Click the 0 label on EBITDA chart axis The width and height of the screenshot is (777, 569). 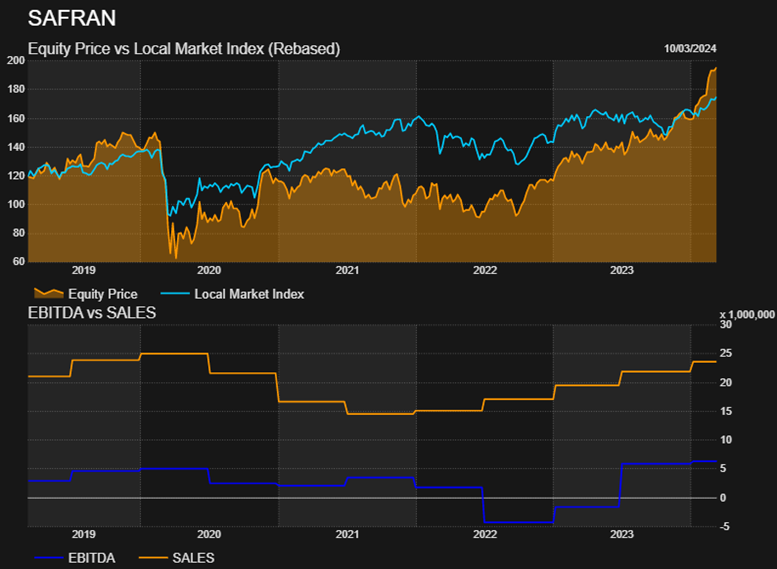point(723,498)
